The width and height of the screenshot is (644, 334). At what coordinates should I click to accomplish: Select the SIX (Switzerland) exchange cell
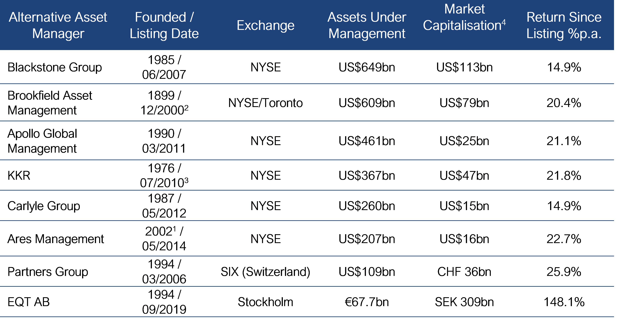point(265,272)
